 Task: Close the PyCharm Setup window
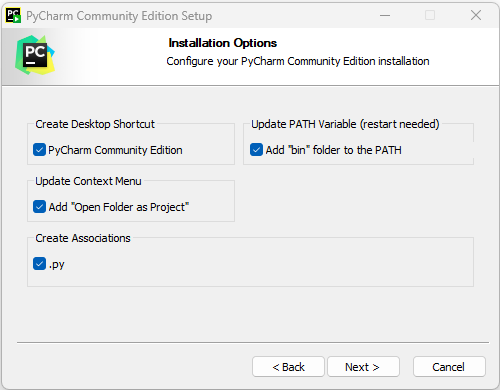click(476, 15)
